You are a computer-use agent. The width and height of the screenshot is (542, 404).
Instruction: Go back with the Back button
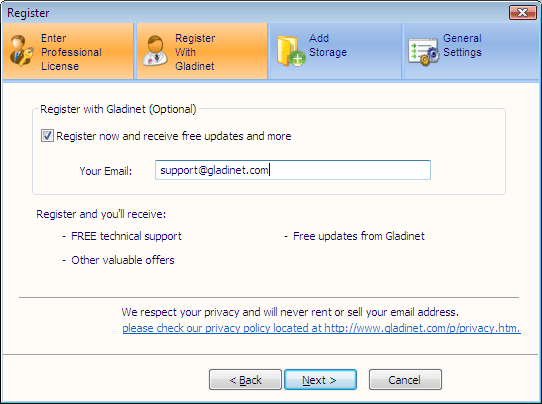[x=245, y=380]
